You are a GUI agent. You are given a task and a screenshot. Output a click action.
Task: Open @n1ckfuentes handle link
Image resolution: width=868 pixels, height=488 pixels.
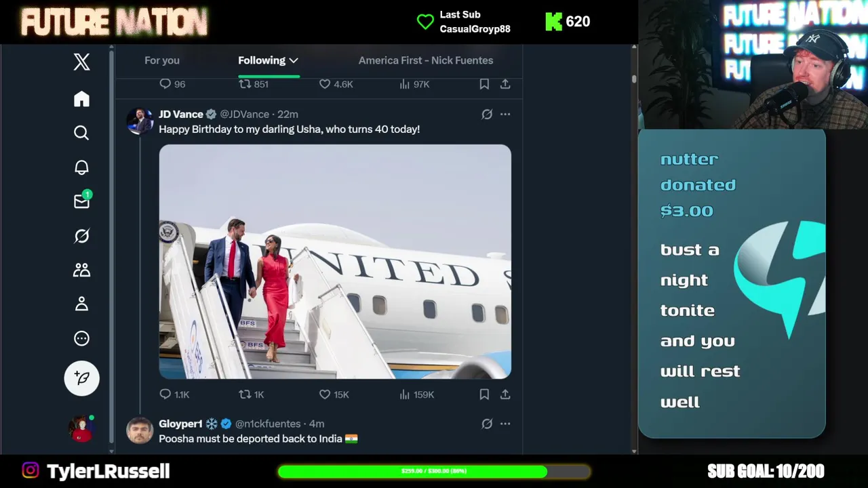(x=268, y=424)
